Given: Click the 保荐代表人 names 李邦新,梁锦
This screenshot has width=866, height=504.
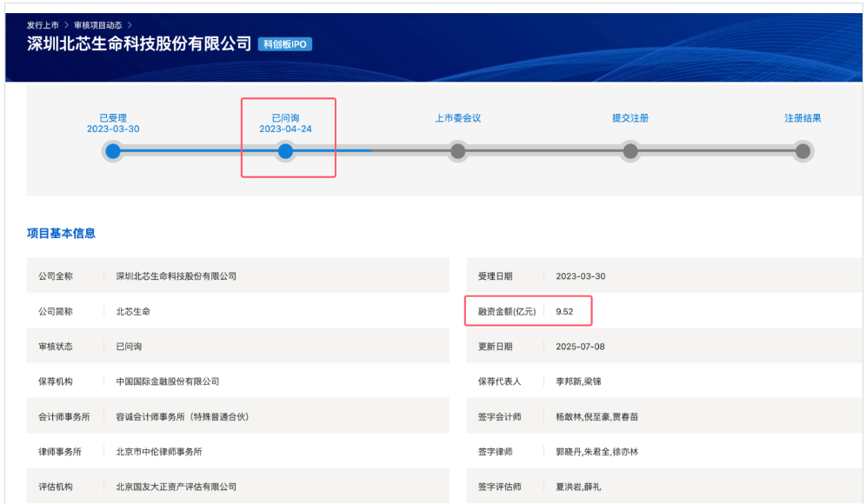Looking at the screenshot, I should [578, 381].
